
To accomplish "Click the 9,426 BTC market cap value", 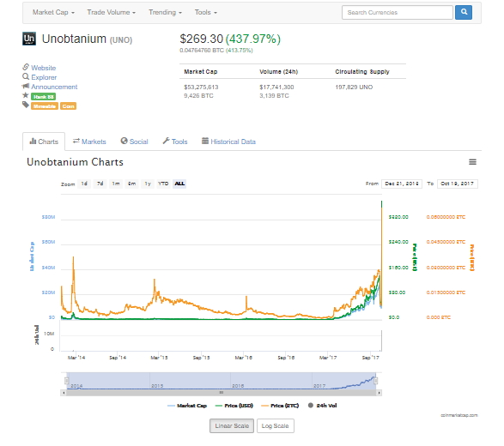I will point(198,96).
